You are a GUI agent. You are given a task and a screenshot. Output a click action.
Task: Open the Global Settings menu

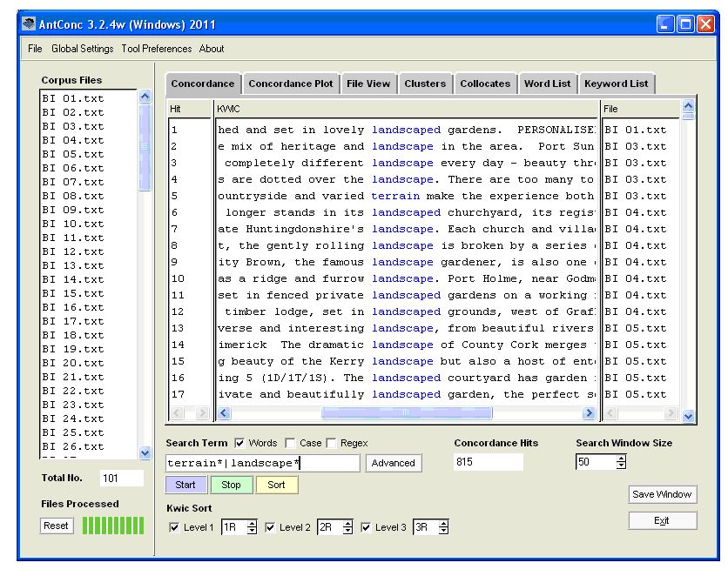pyautogui.click(x=82, y=49)
